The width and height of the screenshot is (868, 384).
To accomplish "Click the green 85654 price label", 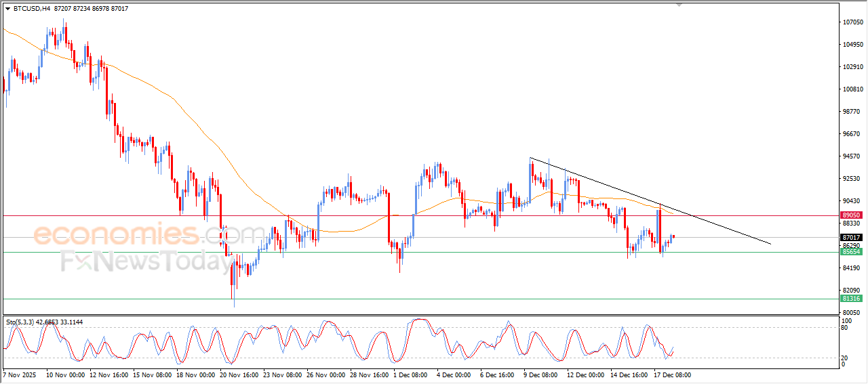I will pyautogui.click(x=851, y=251).
